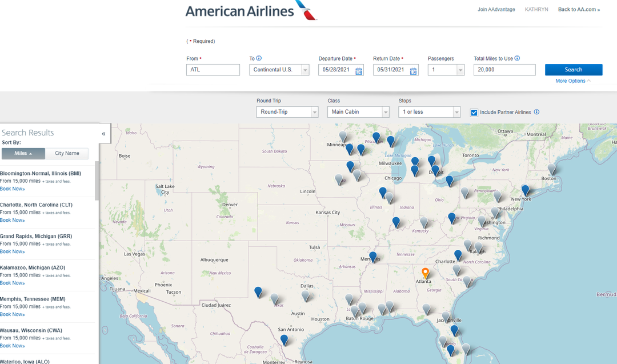Collapse the Search Results panel with the arrow
The width and height of the screenshot is (617, 364).
coord(103,133)
